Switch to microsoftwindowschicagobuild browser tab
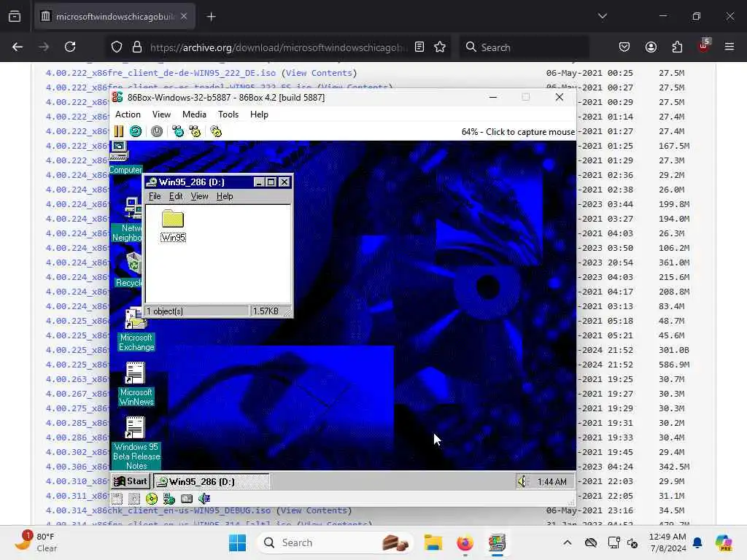The image size is (747, 560). pyautogui.click(x=115, y=16)
